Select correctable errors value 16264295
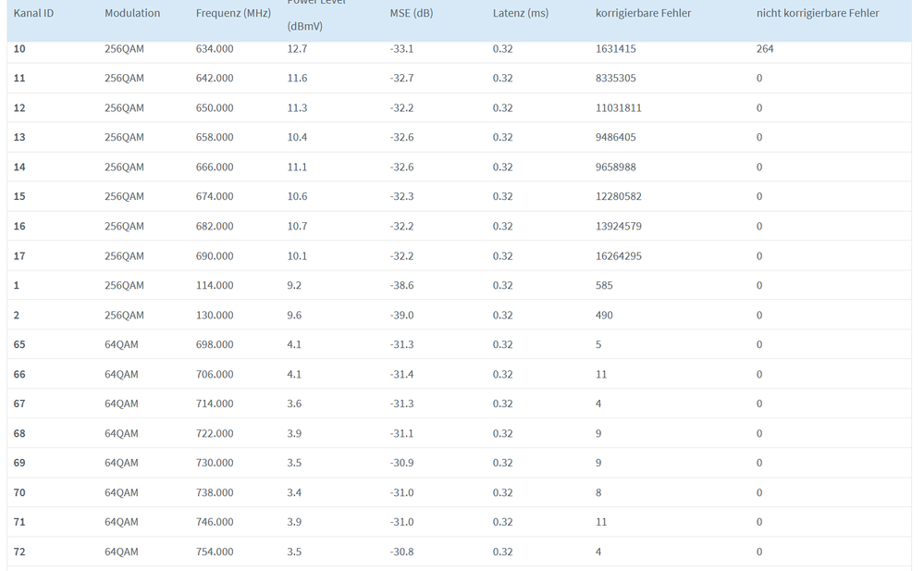This screenshot has height=571, width=924. (x=619, y=256)
